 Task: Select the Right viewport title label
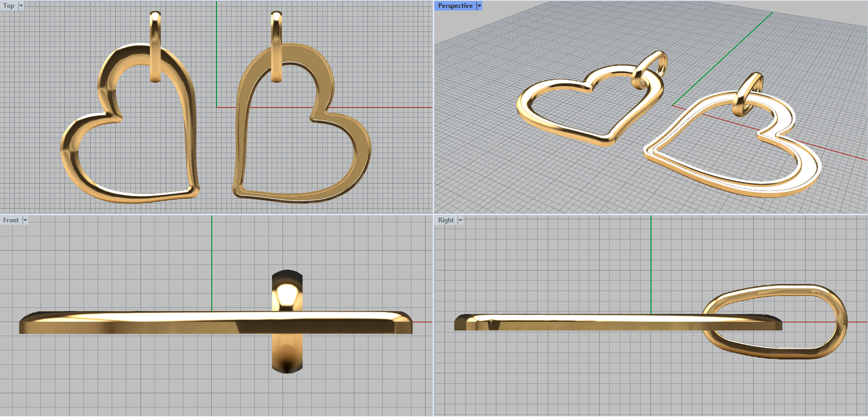click(x=445, y=220)
